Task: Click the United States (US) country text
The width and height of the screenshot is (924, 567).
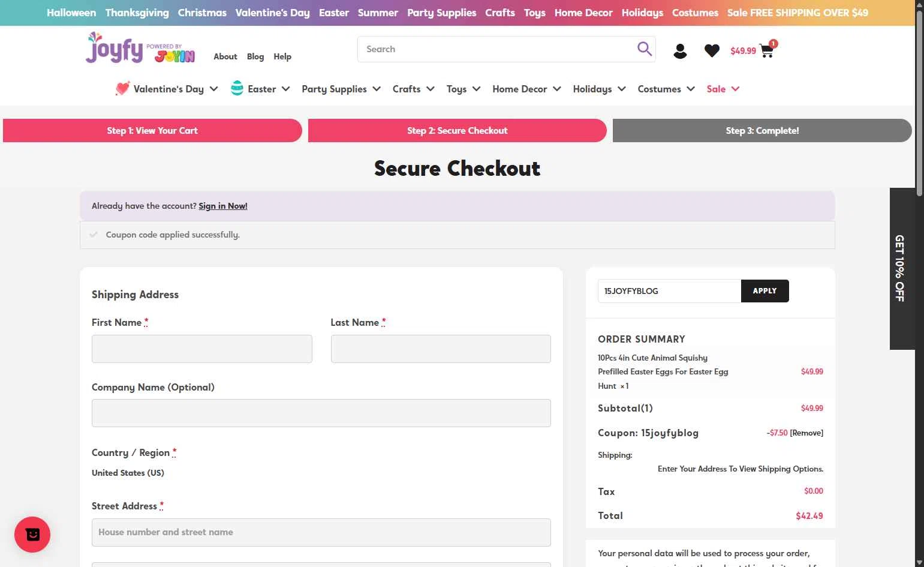Action: pyautogui.click(x=128, y=473)
